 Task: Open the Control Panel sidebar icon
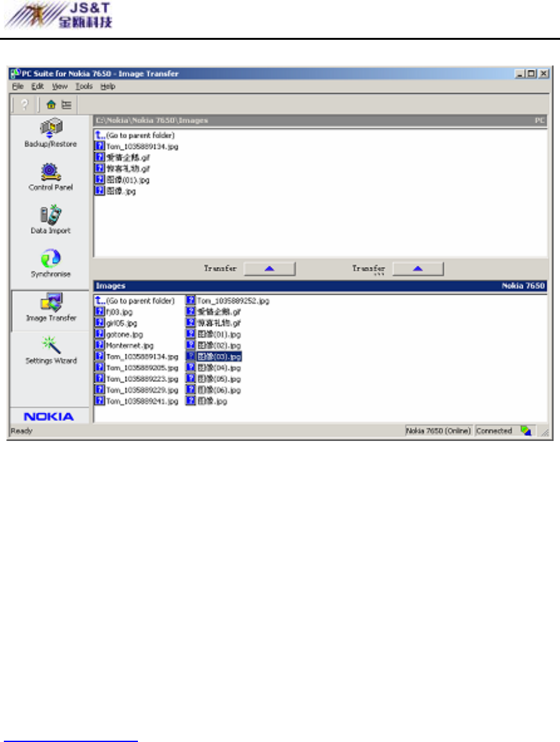pos(51,177)
